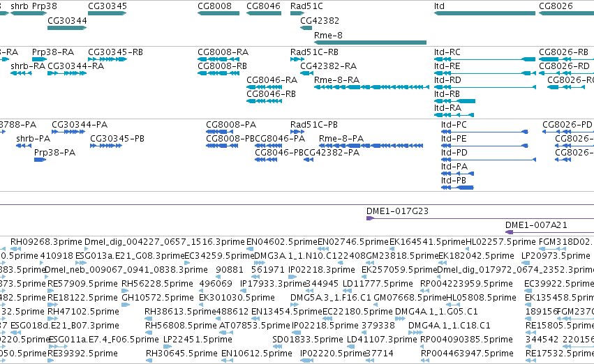The height and width of the screenshot is (364, 594).
Task: Select the CG42382-RA transcript
Action: [306, 73]
